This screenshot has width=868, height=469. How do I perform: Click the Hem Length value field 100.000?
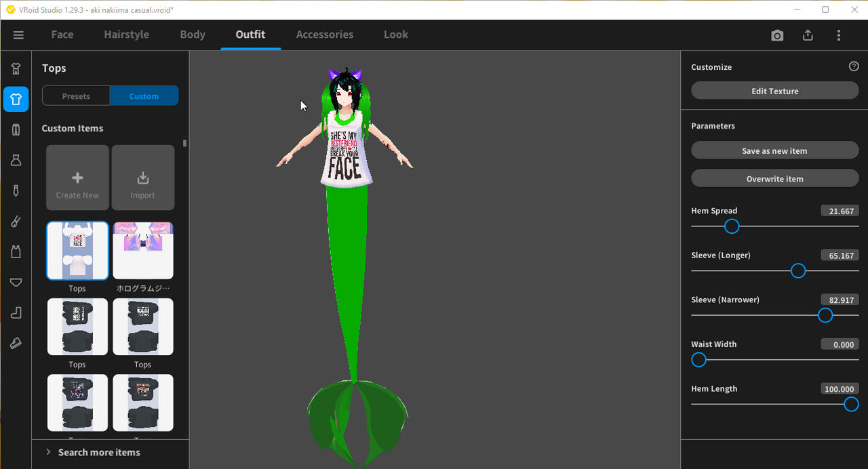pos(840,389)
